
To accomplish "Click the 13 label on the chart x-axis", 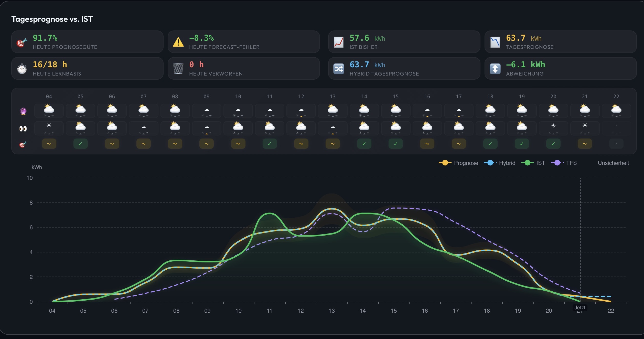I will tap(331, 311).
